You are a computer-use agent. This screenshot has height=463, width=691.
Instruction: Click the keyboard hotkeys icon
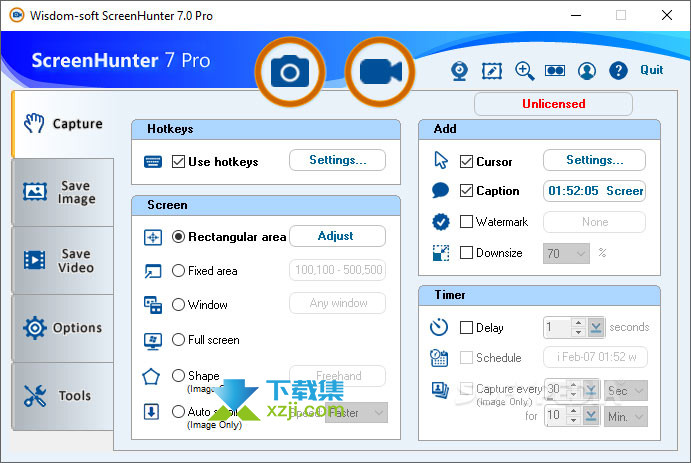click(x=153, y=162)
